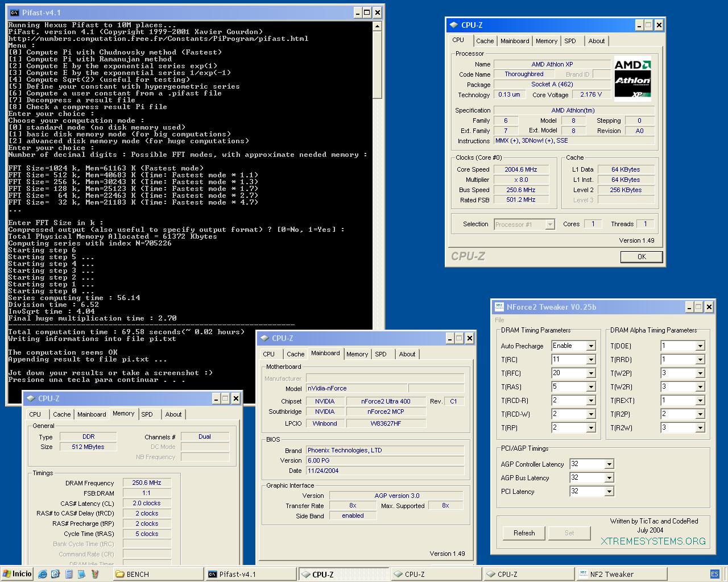Expand the T(RFC) dropdown
The height and width of the screenshot is (582, 728).
click(590, 373)
